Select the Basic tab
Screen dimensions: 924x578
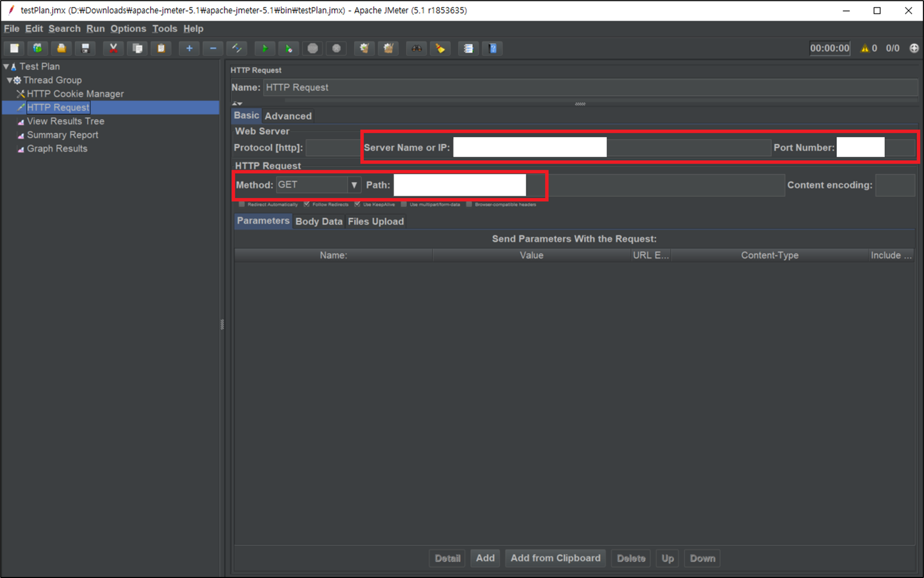point(246,115)
